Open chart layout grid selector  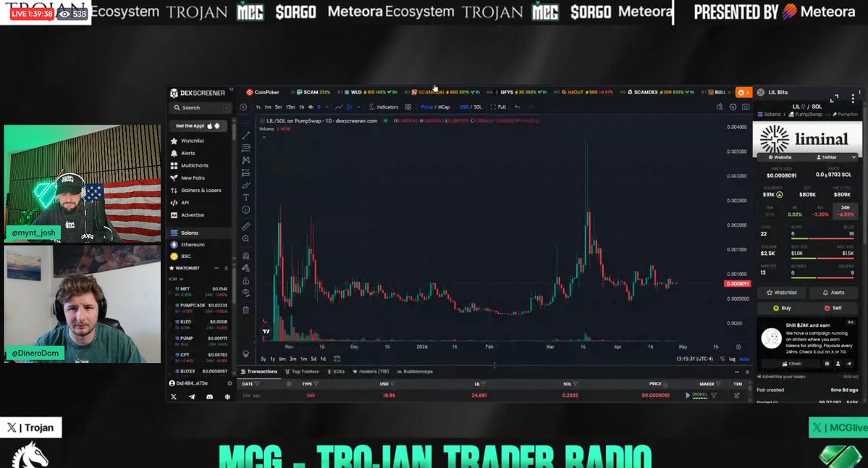point(408,107)
